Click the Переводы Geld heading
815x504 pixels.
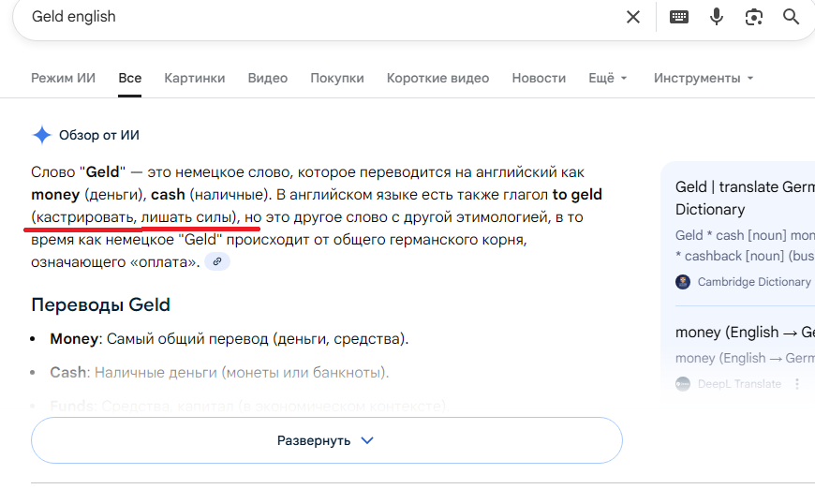click(x=100, y=304)
